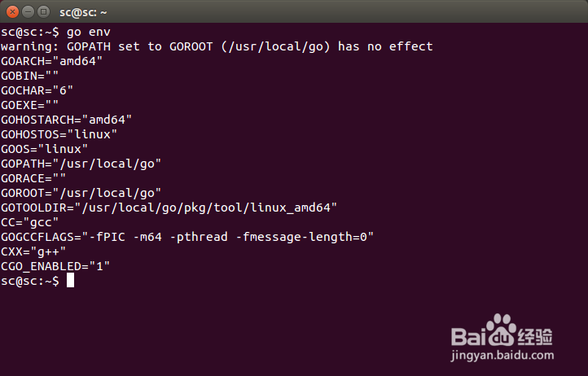Minimize the sc@sc terminal window
Image resolution: width=588 pixels, height=376 pixels.
click(x=29, y=12)
